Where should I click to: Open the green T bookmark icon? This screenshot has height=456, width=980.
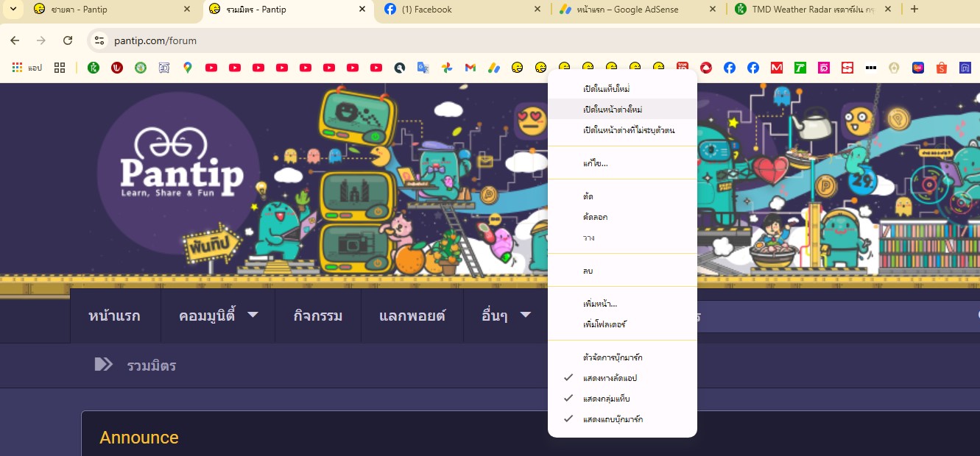click(x=800, y=68)
